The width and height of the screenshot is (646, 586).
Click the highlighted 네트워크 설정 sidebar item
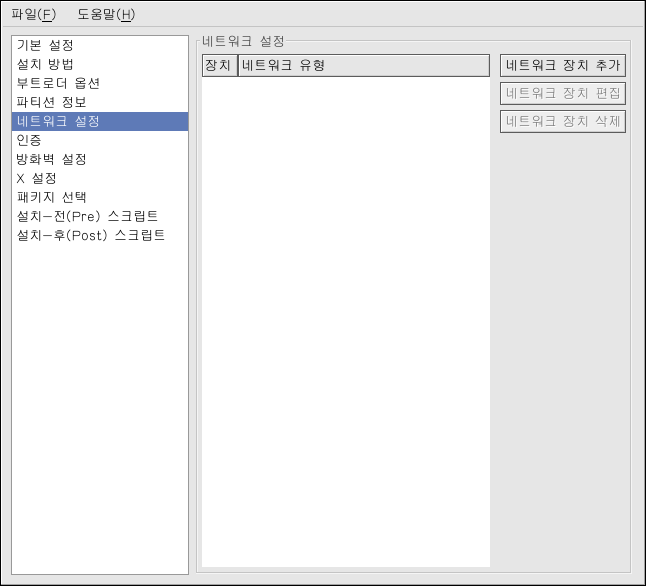coord(58,121)
